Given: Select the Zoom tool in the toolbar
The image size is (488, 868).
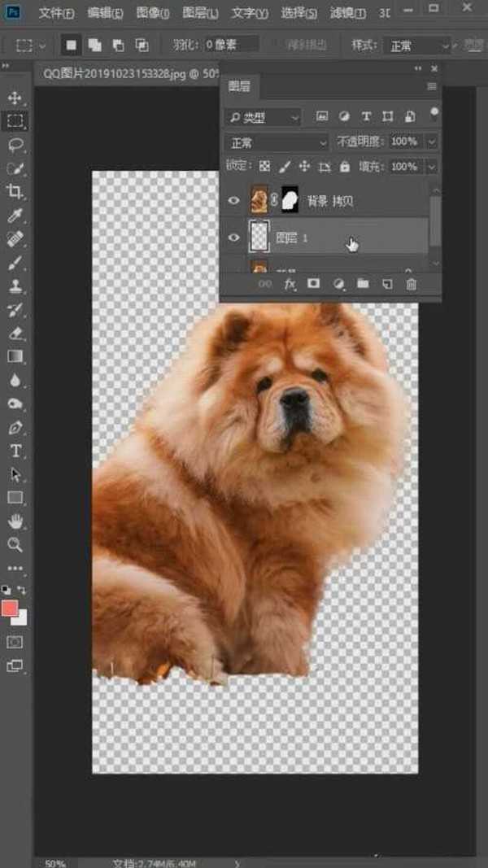Looking at the screenshot, I should coord(15,544).
